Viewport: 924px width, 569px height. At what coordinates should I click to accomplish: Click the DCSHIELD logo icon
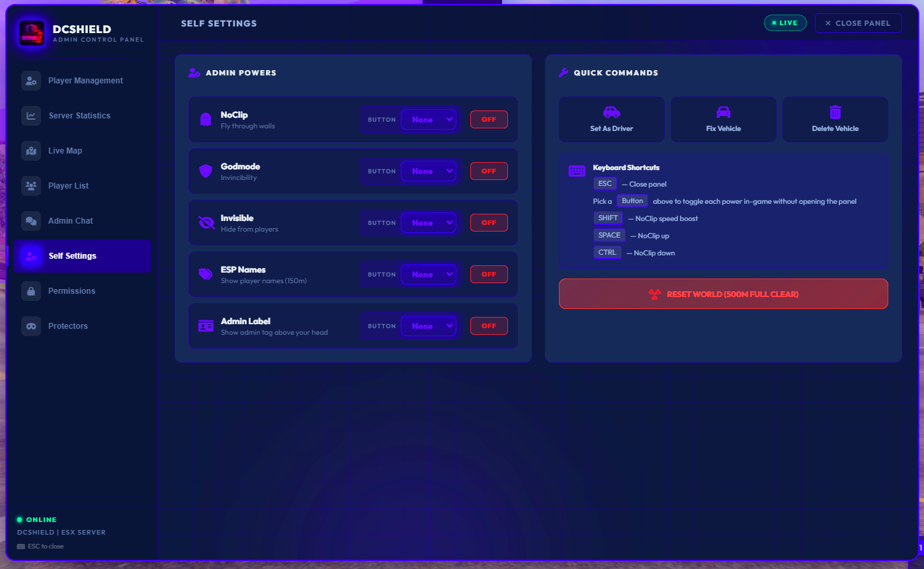pyautogui.click(x=32, y=33)
